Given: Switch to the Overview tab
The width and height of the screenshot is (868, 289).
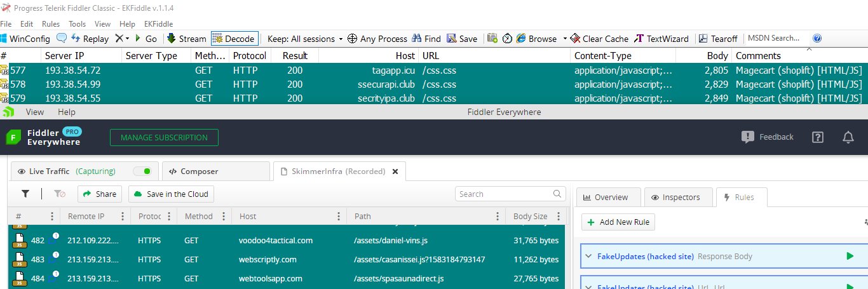Looking at the screenshot, I should tap(608, 198).
